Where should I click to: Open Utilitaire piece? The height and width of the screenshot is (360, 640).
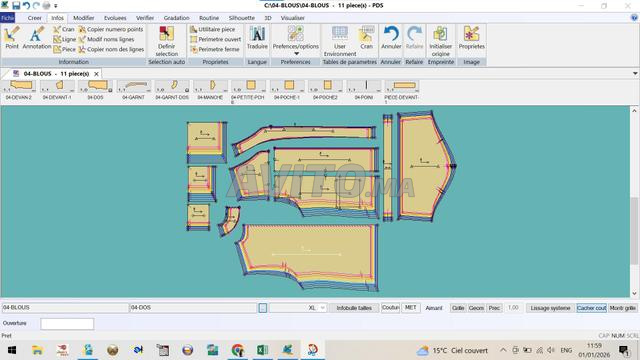tap(213, 29)
